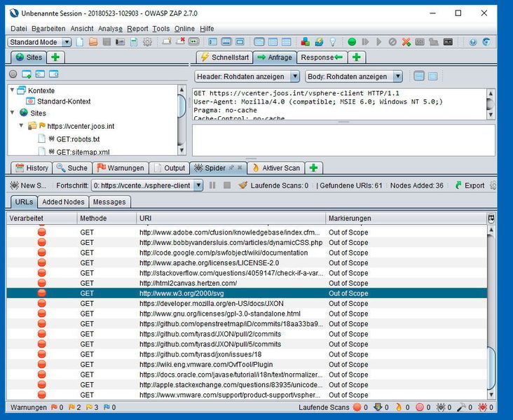513x420 pixels.
Task: Switch to the Schnellstart tab
Action: [224, 57]
